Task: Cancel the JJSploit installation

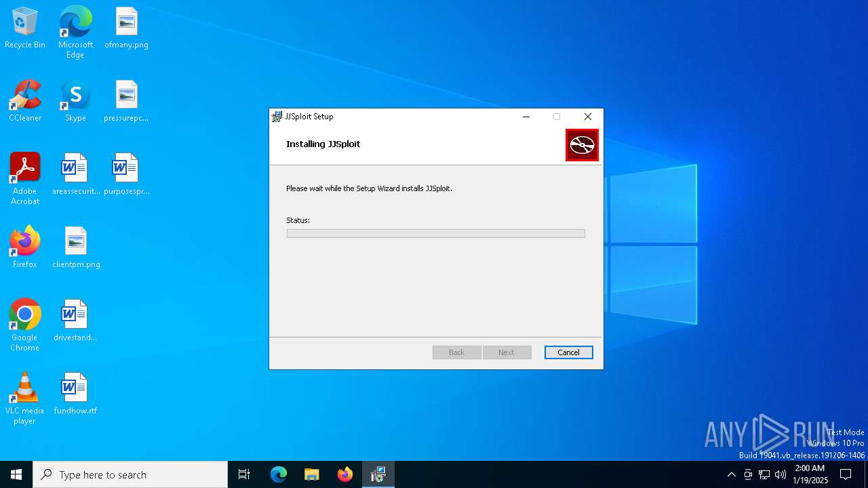Action: pos(568,352)
